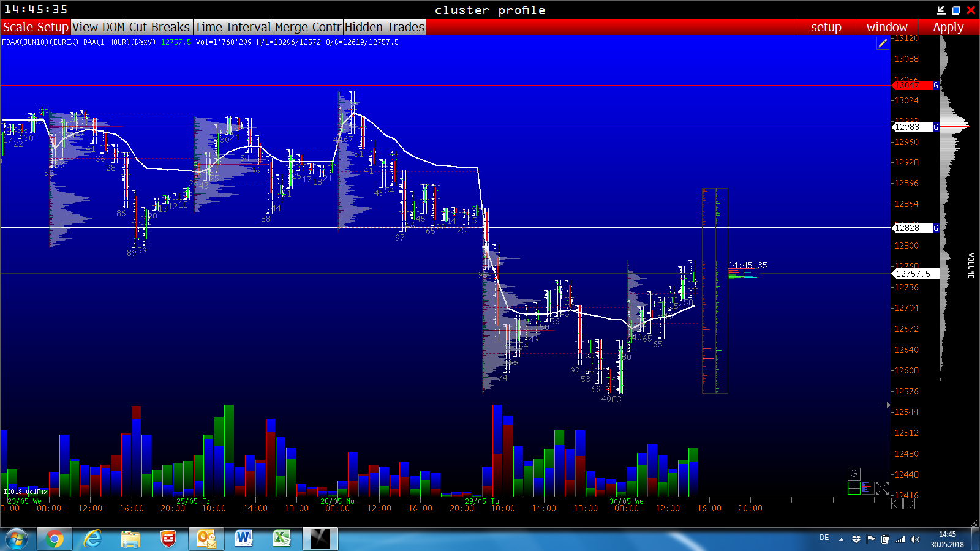
Task: Open the Windows Start menu
Action: tap(17, 539)
